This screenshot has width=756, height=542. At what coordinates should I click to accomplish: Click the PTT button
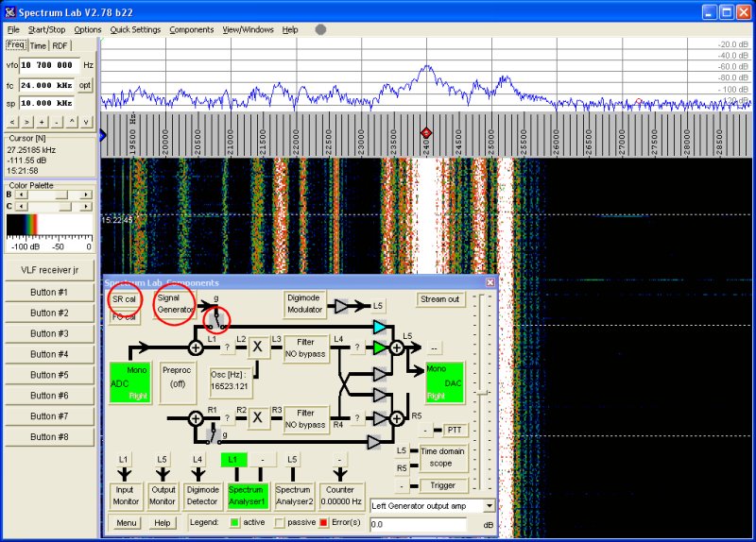pyautogui.click(x=455, y=430)
